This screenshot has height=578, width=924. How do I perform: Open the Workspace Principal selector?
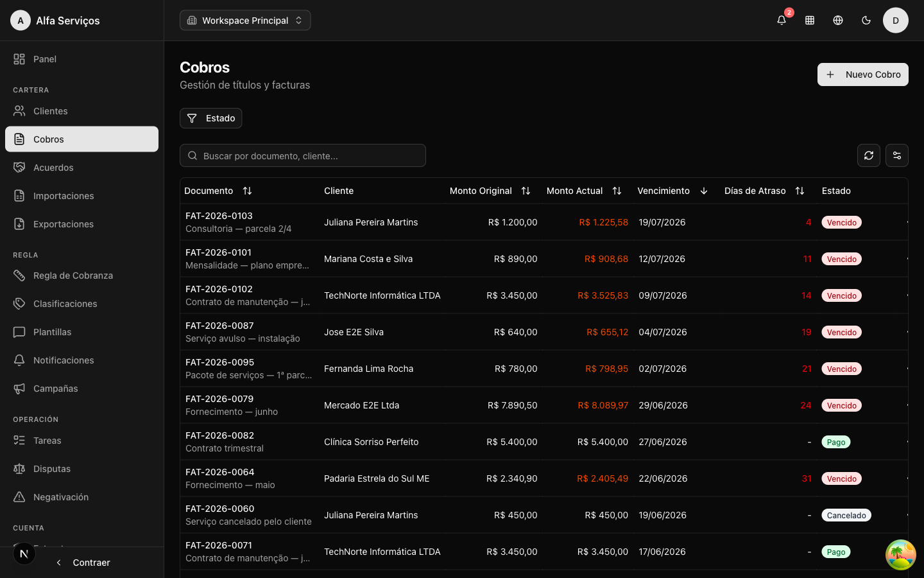coord(245,20)
